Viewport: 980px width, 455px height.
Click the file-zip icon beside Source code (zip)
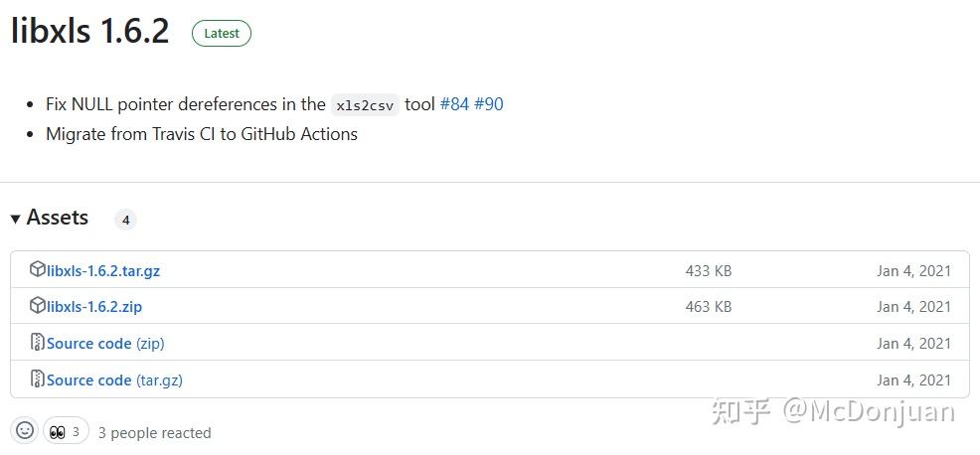point(38,343)
